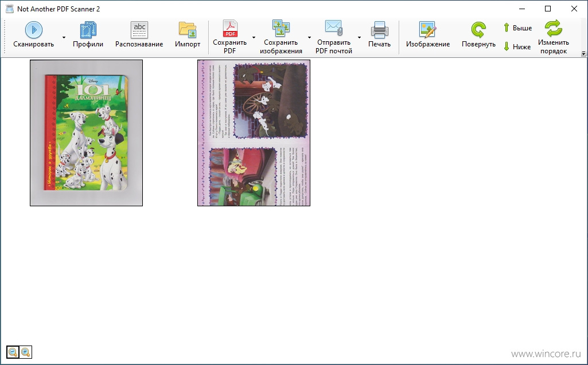Move page down with Ниже
Screen dimensions: 588x365
pos(517,46)
